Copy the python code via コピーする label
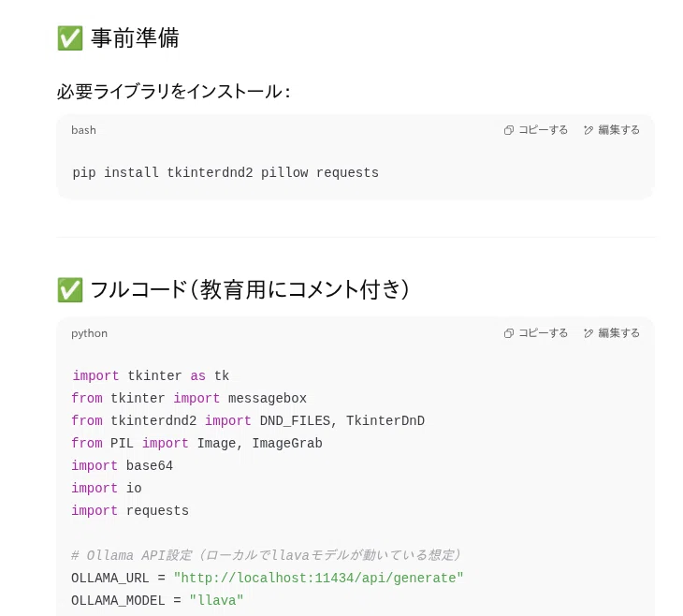The image size is (683, 616). [543, 333]
